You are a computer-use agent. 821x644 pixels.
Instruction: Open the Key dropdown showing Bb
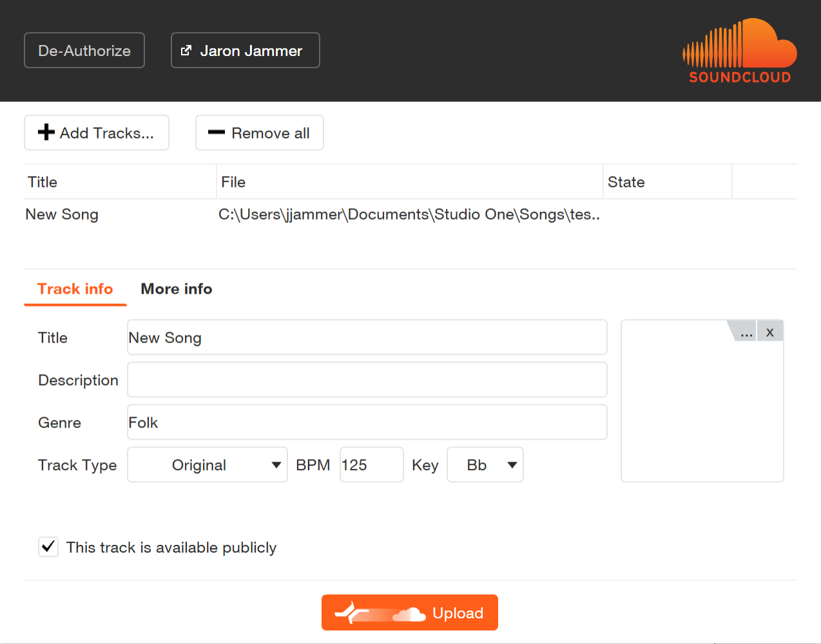click(x=485, y=464)
